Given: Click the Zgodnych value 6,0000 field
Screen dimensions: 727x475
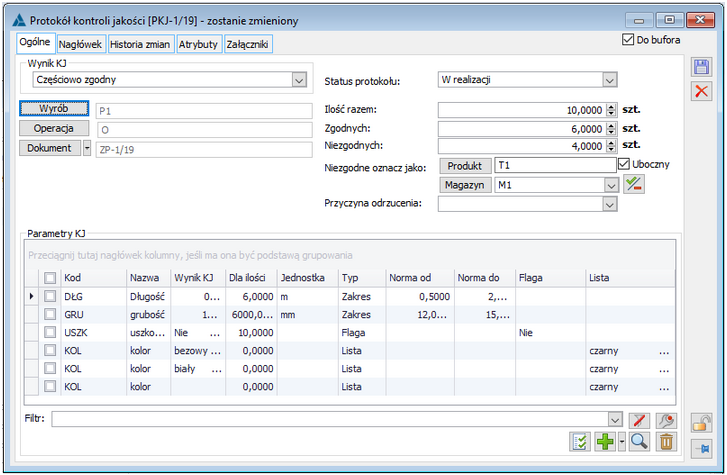Looking at the screenshot, I should point(522,128).
